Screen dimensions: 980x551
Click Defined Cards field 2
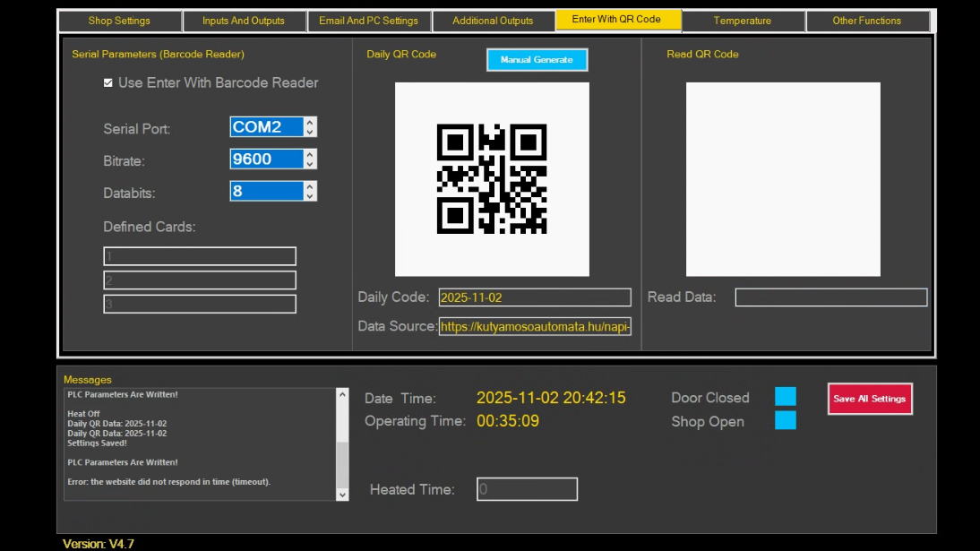point(200,280)
